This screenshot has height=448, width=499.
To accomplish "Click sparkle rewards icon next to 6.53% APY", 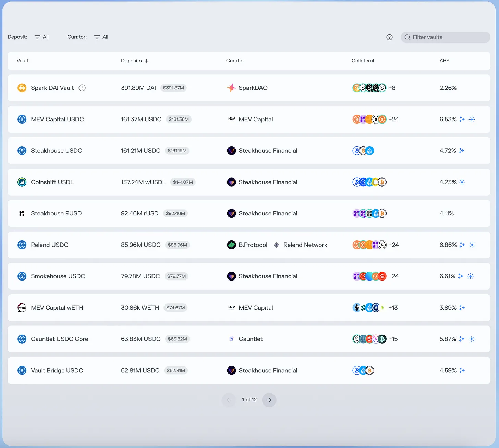I will click(x=462, y=119).
